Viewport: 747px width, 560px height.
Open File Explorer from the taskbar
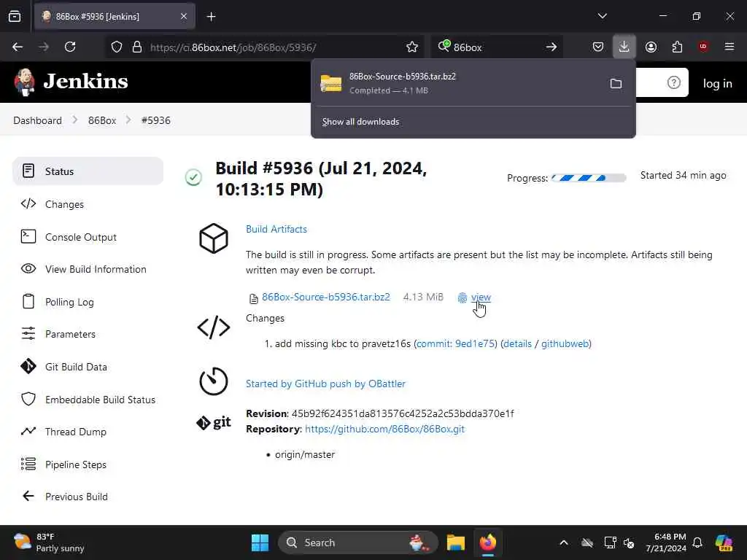coord(455,542)
